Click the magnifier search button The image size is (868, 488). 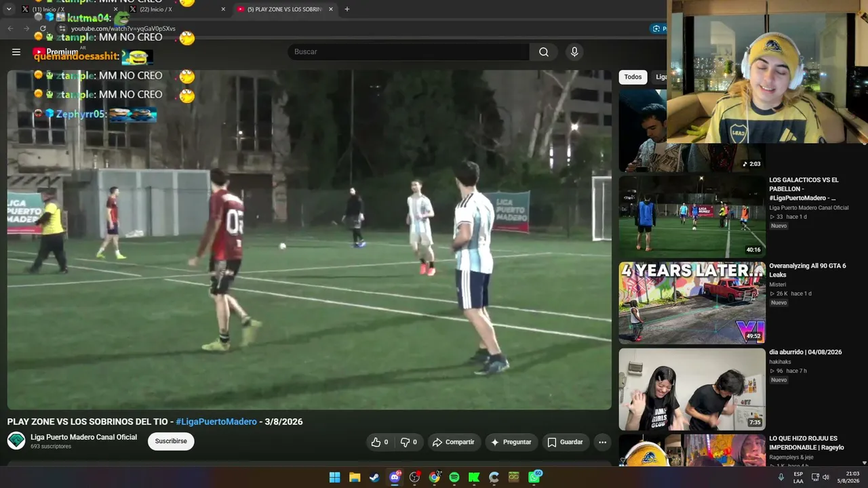coord(544,52)
